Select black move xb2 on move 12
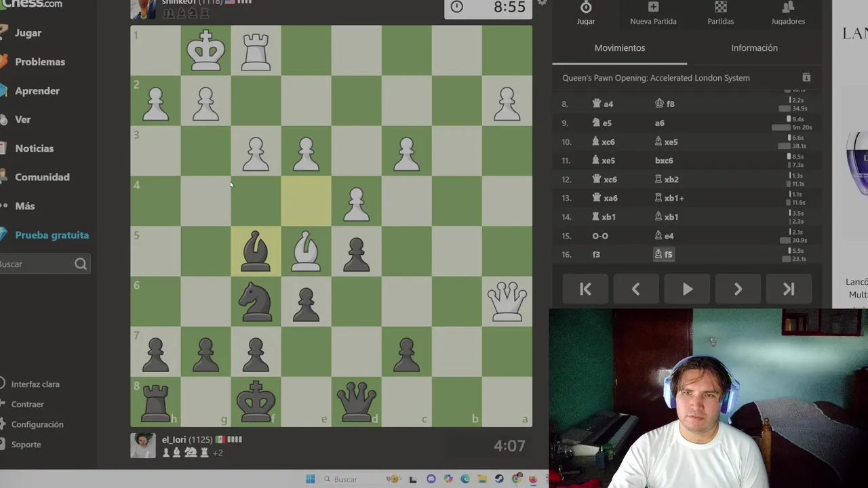868x488 pixels. click(666, 180)
